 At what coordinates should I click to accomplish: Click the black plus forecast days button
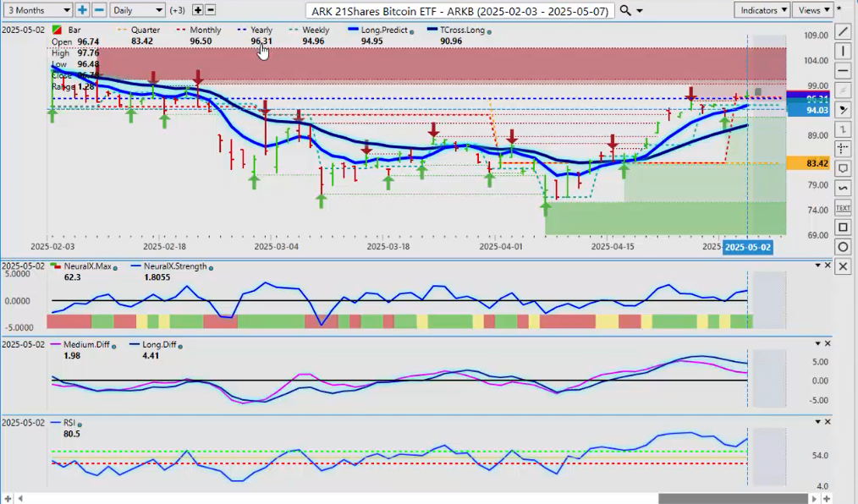197,10
